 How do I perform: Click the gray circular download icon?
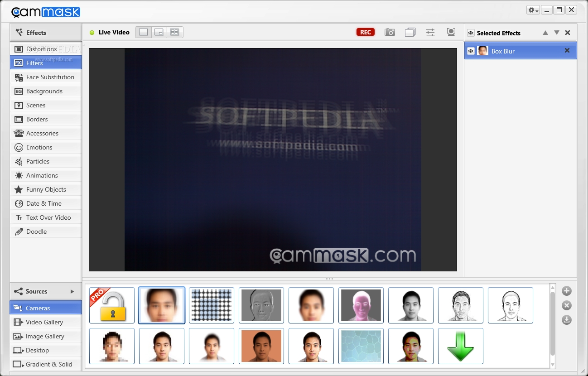[566, 320]
